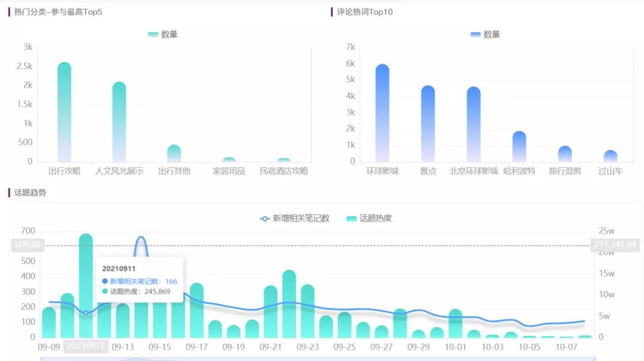Click the 评论热词Top10 heading
Image resolution: width=644 pixels, height=361 pixels.
(365, 12)
